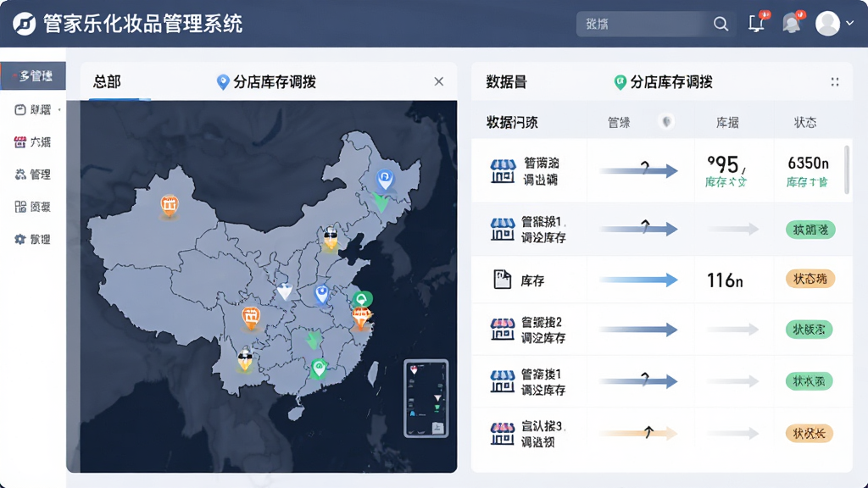
Task: Click the search magnifier icon
Action: (x=721, y=24)
